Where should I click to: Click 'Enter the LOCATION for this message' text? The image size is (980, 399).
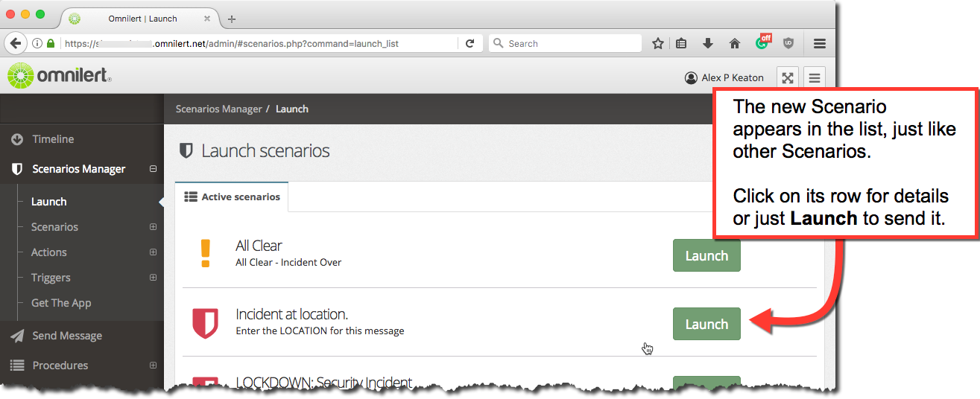[x=320, y=331]
